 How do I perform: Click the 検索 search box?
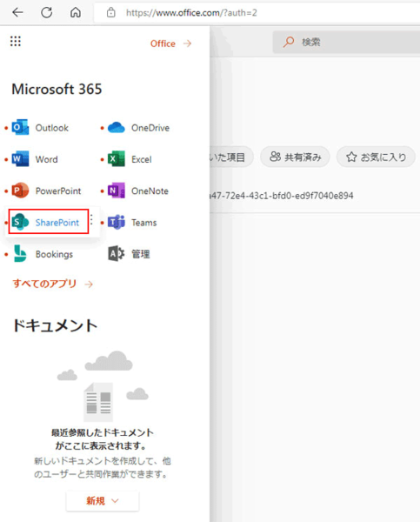[346, 42]
